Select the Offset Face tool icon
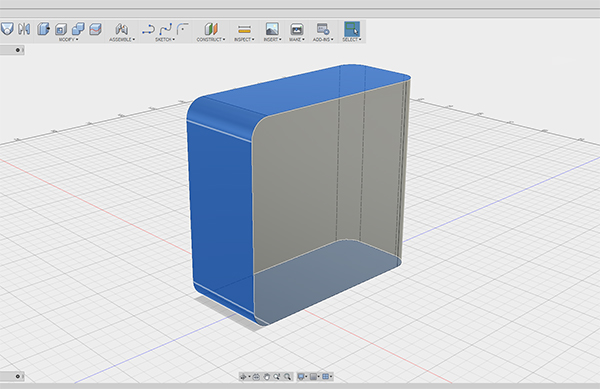Screen dimensions: 600x389 (95, 29)
